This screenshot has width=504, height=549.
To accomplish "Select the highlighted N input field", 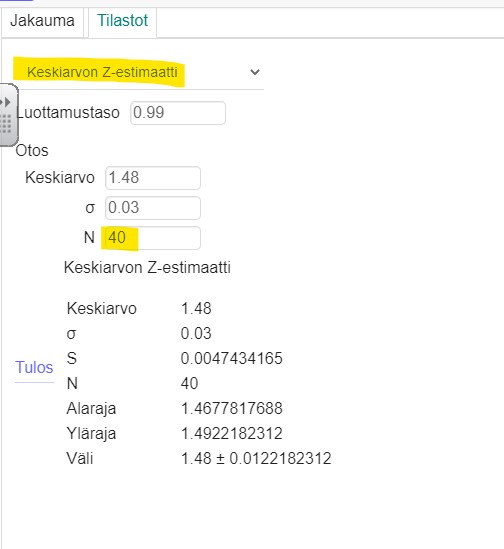I will pos(153,238).
